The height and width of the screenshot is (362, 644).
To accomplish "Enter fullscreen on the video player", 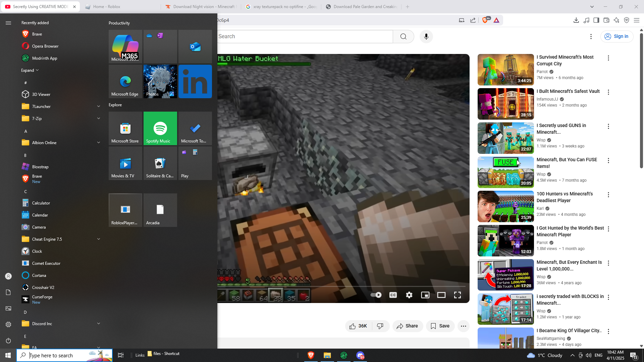I will click(457, 295).
